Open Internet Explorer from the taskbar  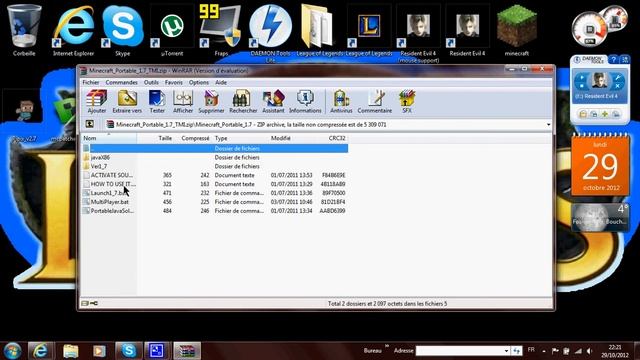[x=40, y=351]
